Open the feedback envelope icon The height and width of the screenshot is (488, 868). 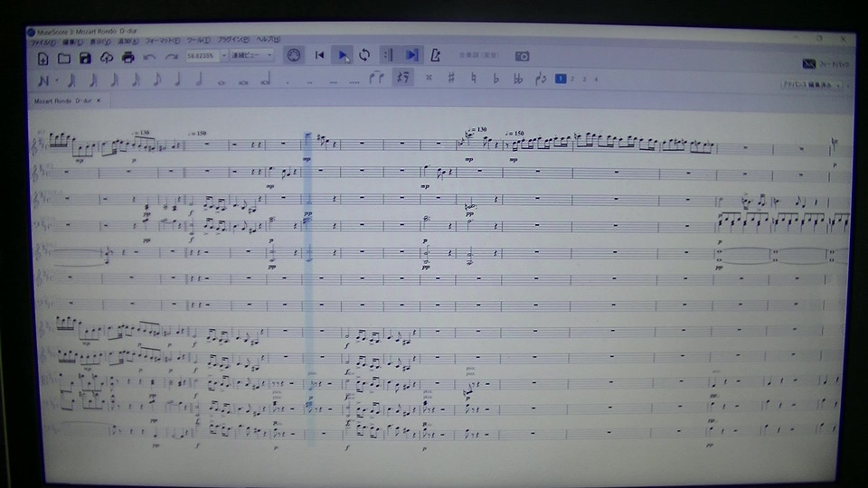(808, 64)
